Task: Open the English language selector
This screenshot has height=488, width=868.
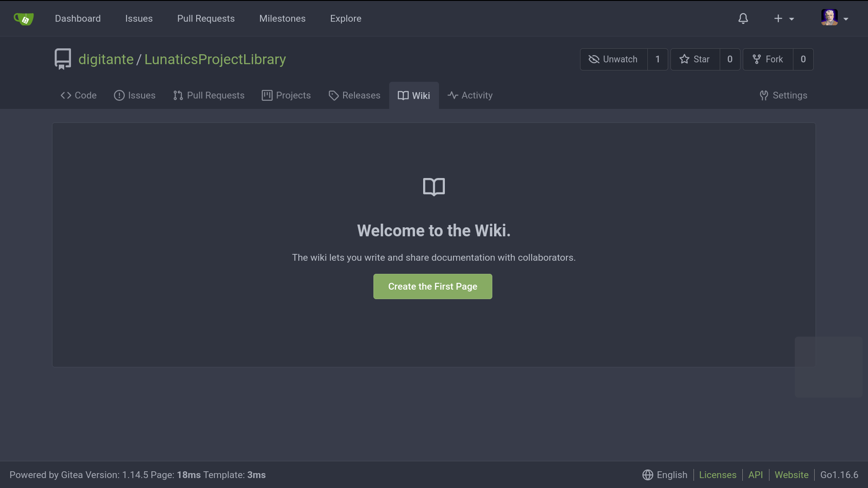Action: (x=671, y=475)
